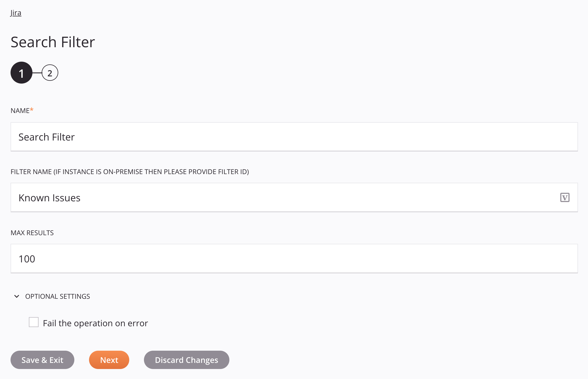Click the Save & Exit button
The image size is (588, 379).
[x=42, y=360]
